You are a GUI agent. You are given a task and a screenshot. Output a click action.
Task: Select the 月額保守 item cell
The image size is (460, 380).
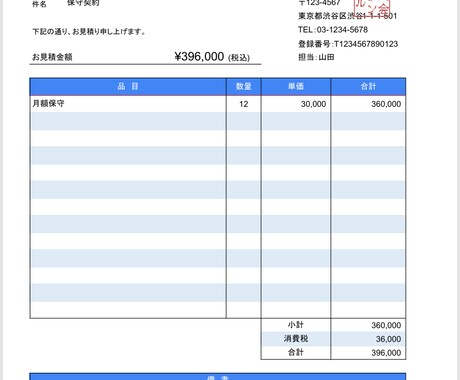[128, 104]
